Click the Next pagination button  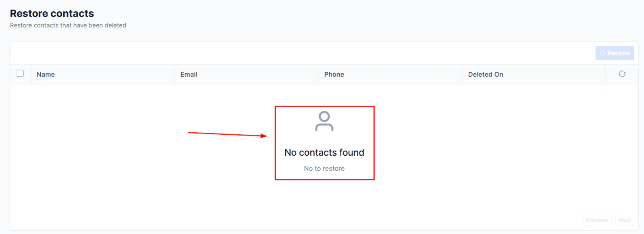624,219
